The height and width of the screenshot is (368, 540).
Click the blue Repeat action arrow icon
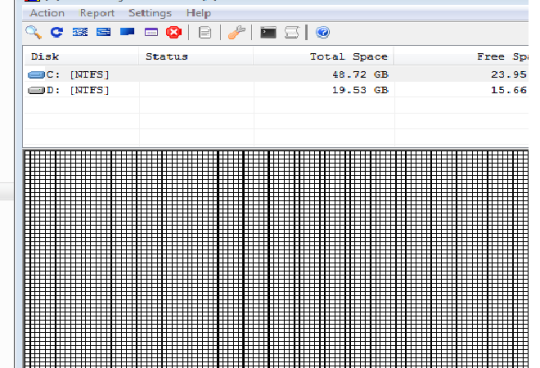[56, 32]
